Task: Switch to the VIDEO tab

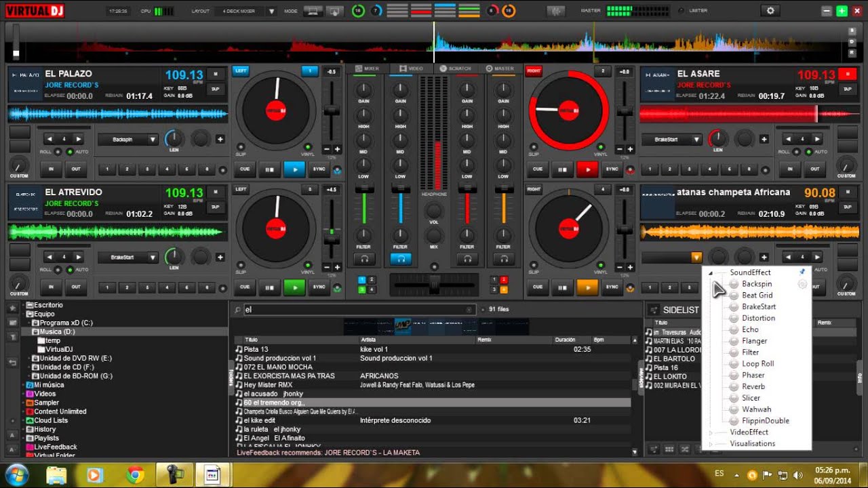Action: [412, 68]
